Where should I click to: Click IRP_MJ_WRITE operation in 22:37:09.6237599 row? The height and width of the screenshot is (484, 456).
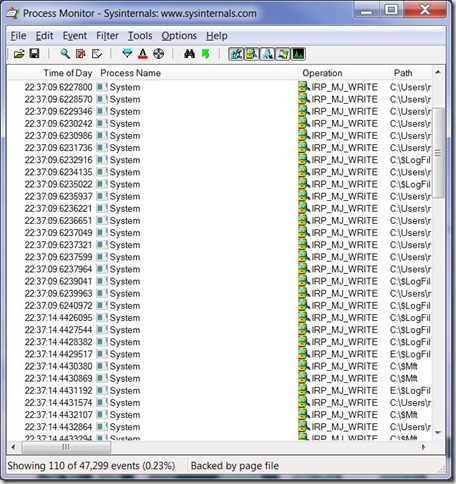(344, 257)
